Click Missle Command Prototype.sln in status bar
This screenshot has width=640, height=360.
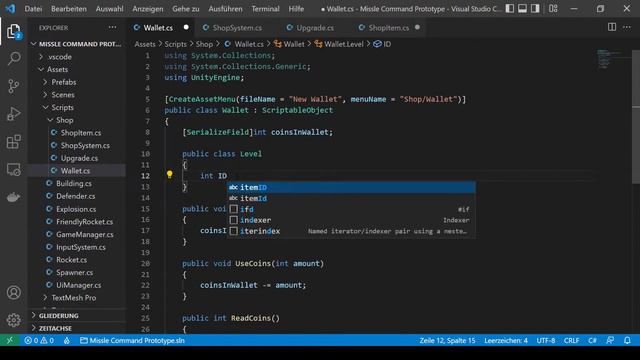(132, 340)
